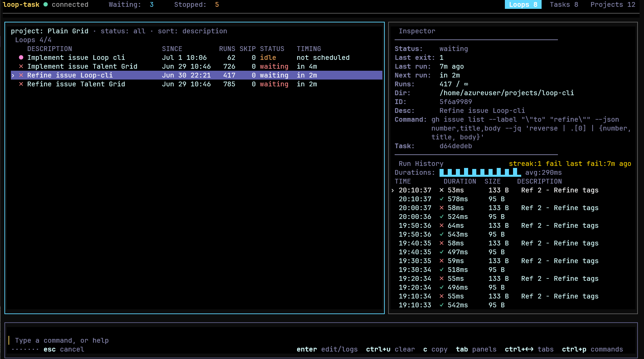Click the highlighted Refine issue Loop-cli description

[70, 75]
